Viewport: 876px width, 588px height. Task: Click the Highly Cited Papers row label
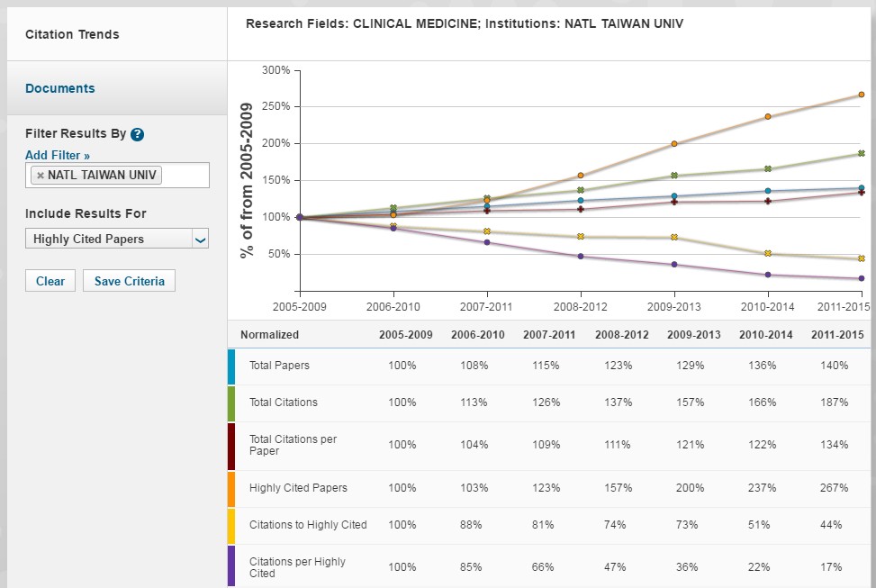click(298, 488)
